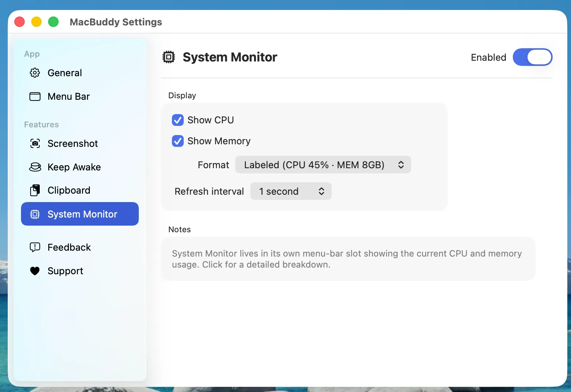This screenshot has width=571, height=392.
Task: Open the General settings label
Action: click(65, 73)
